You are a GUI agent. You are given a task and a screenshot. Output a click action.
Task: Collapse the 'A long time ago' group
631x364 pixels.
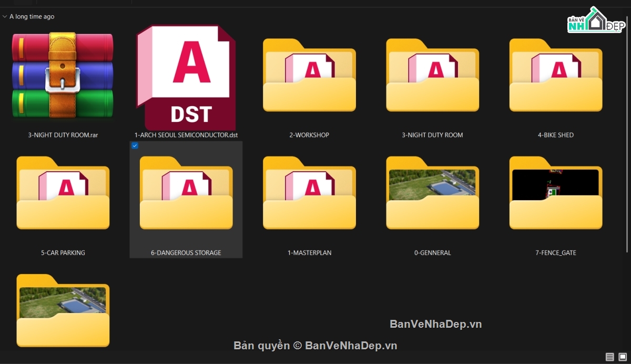[5, 17]
